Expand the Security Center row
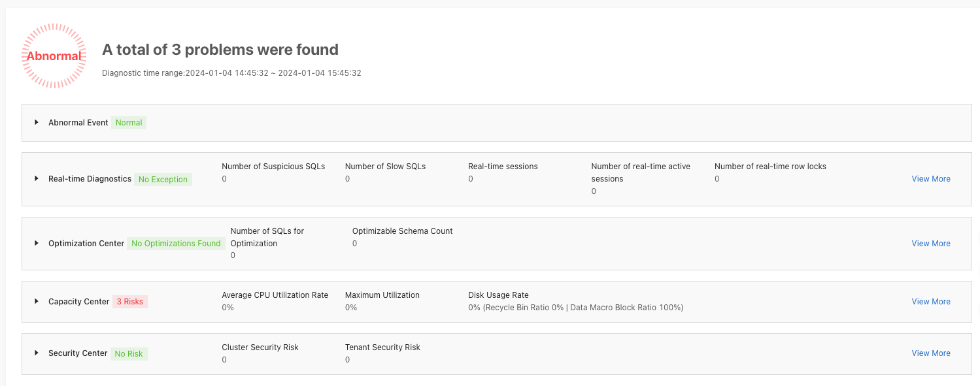980x386 pixels. tap(37, 353)
